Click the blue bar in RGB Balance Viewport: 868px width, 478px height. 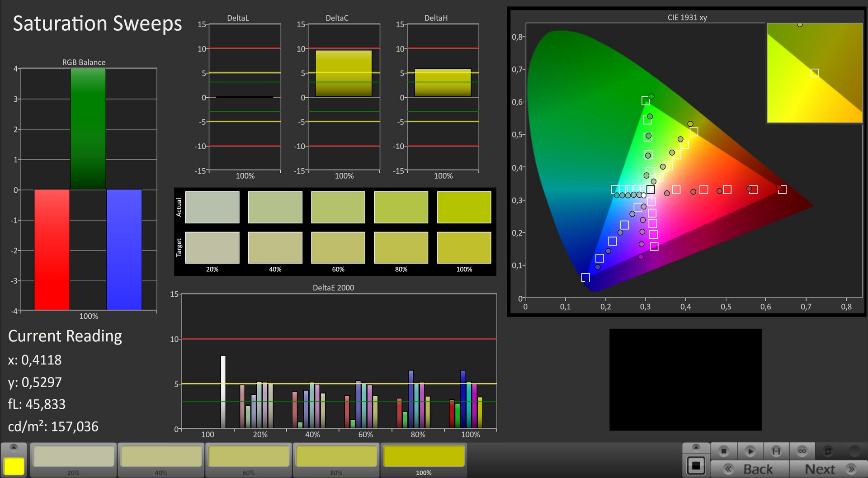click(x=124, y=250)
